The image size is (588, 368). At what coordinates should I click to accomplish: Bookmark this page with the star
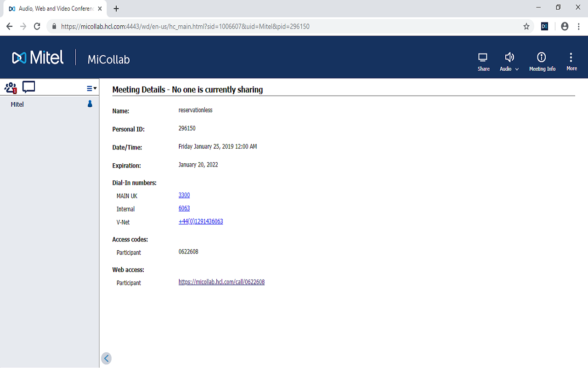click(x=526, y=26)
